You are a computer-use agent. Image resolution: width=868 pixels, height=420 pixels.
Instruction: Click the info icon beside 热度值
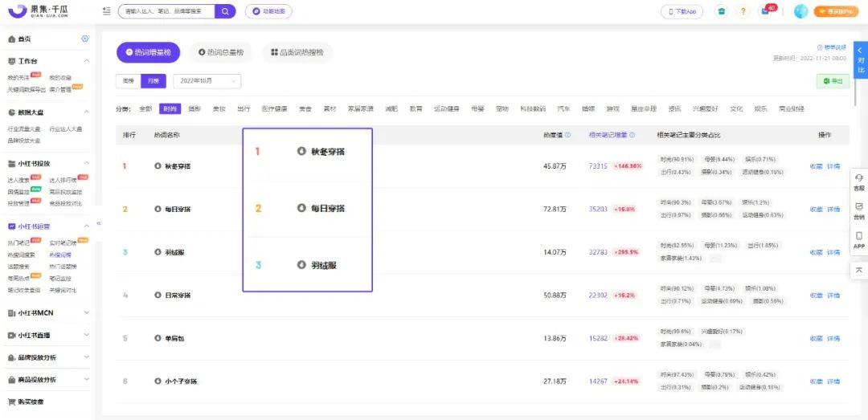tap(568, 135)
